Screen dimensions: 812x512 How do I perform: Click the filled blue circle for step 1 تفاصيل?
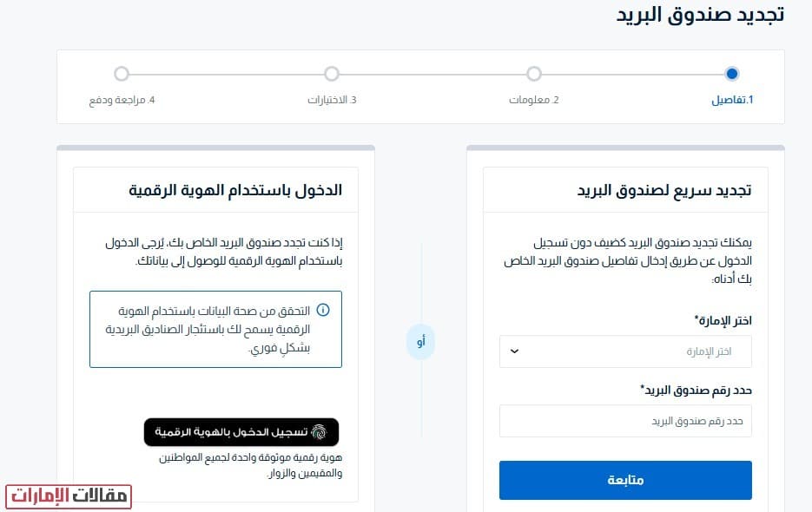[732, 74]
